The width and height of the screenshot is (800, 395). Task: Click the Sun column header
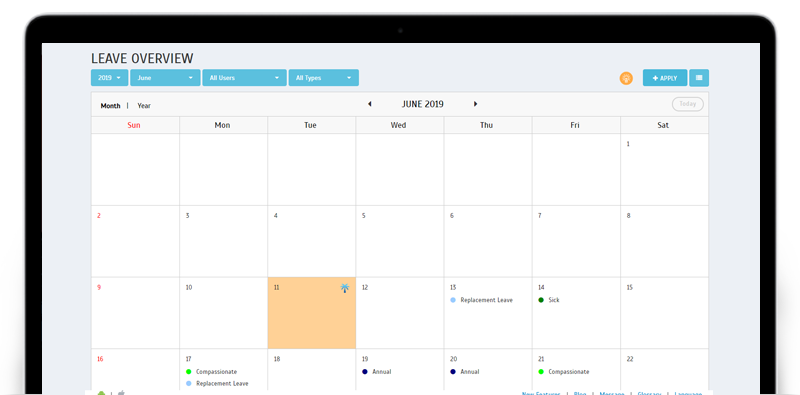click(x=135, y=125)
